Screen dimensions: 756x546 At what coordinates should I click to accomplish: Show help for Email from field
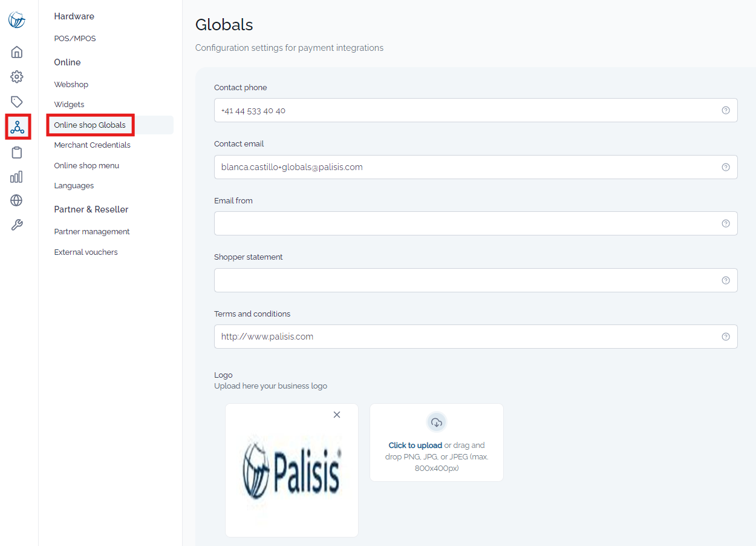coord(726,223)
